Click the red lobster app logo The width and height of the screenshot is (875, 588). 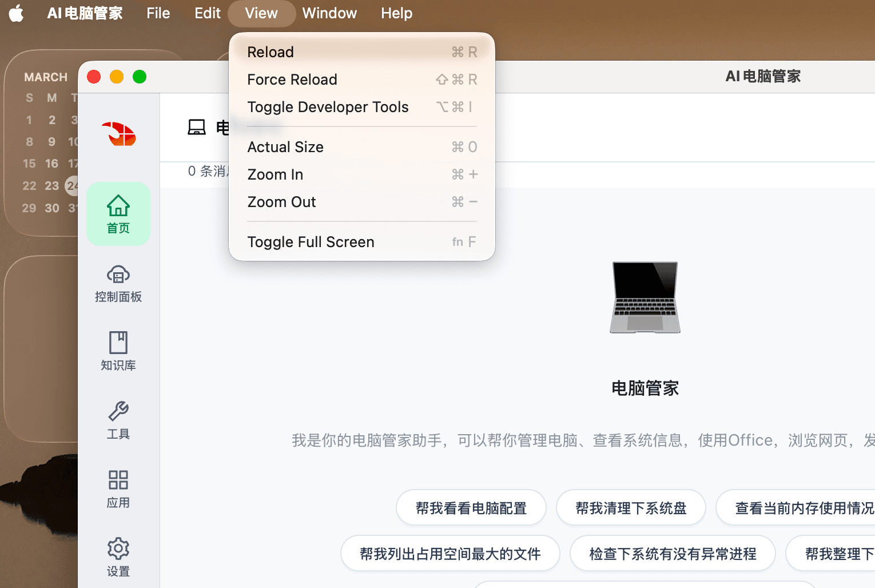pyautogui.click(x=120, y=134)
